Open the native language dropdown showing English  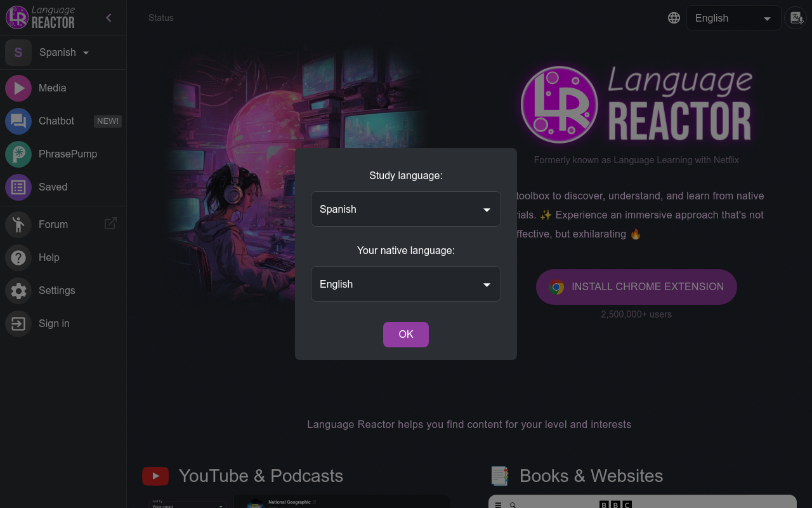(405, 284)
